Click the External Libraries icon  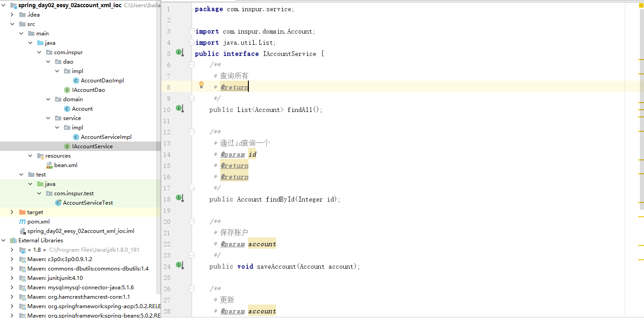tap(13, 241)
